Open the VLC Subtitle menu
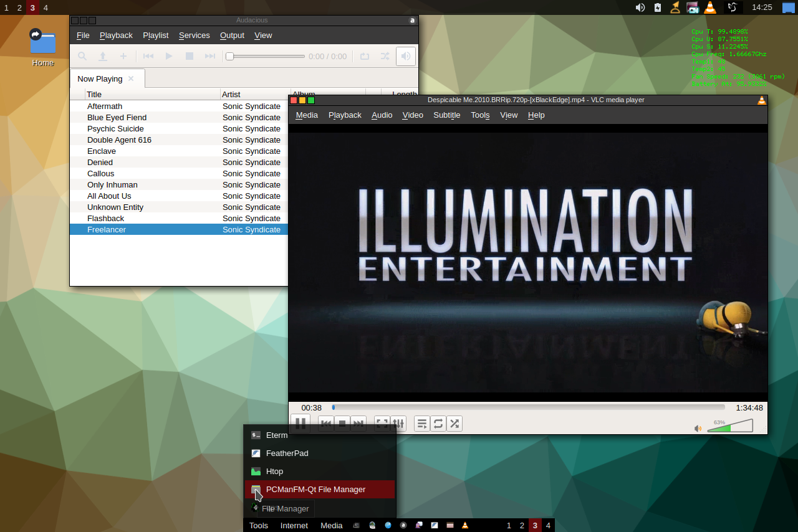 coord(447,115)
